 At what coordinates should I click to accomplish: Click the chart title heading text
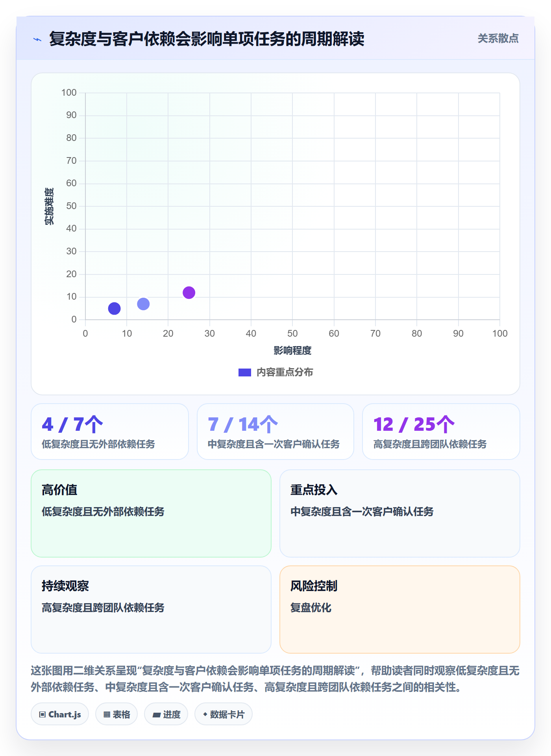(x=207, y=39)
